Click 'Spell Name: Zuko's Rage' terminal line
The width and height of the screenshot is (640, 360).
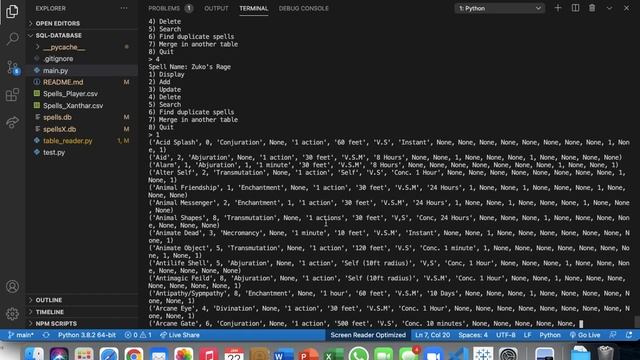[x=190, y=67]
